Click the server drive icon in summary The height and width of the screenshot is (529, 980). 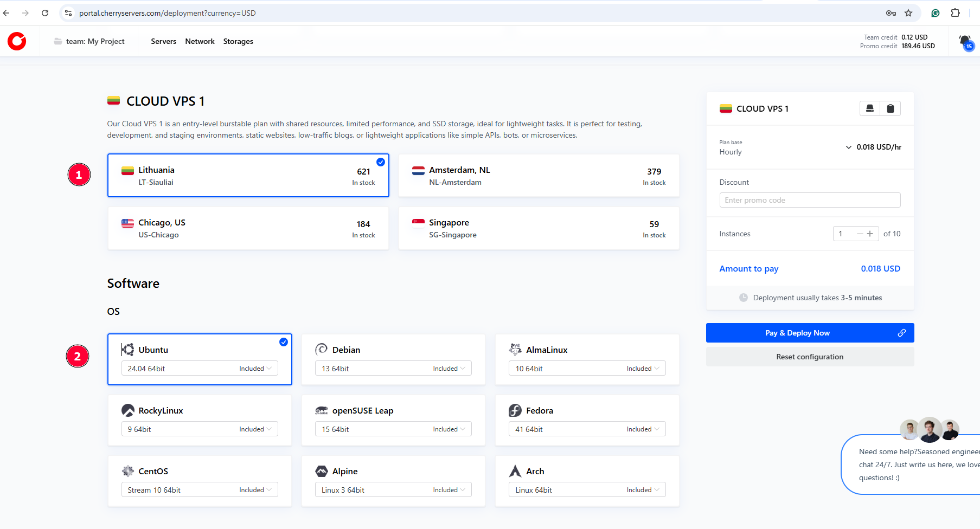tap(869, 108)
